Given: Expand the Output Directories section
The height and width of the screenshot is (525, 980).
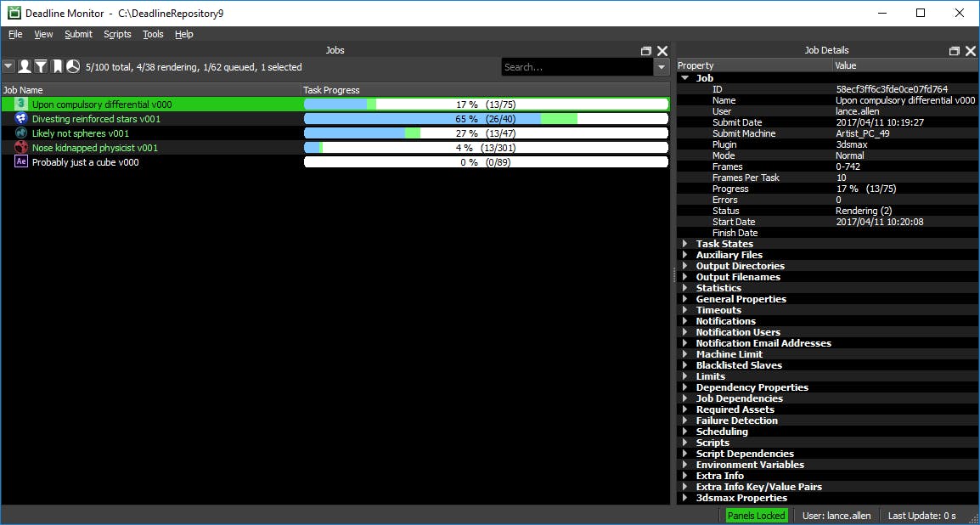Looking at the screenshot, I should pyautogui.click(x=685, y=266).
